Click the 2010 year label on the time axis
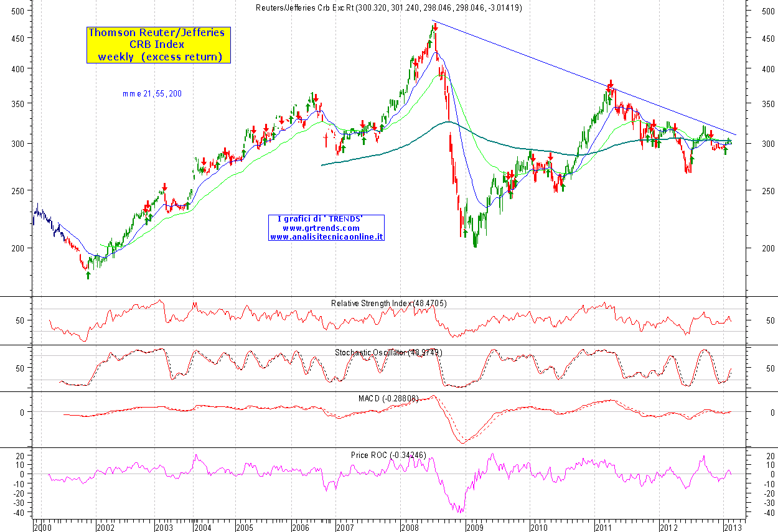Viewport: 778px width, 532px height. tap(539, 527)
